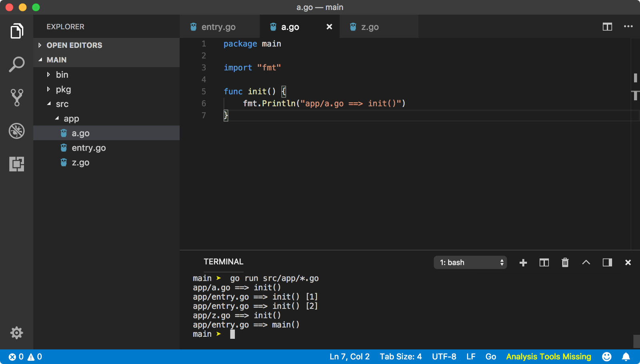Open the Explorer view in activity bar
This screenshot has height=364, width=640.
[16, 31]
